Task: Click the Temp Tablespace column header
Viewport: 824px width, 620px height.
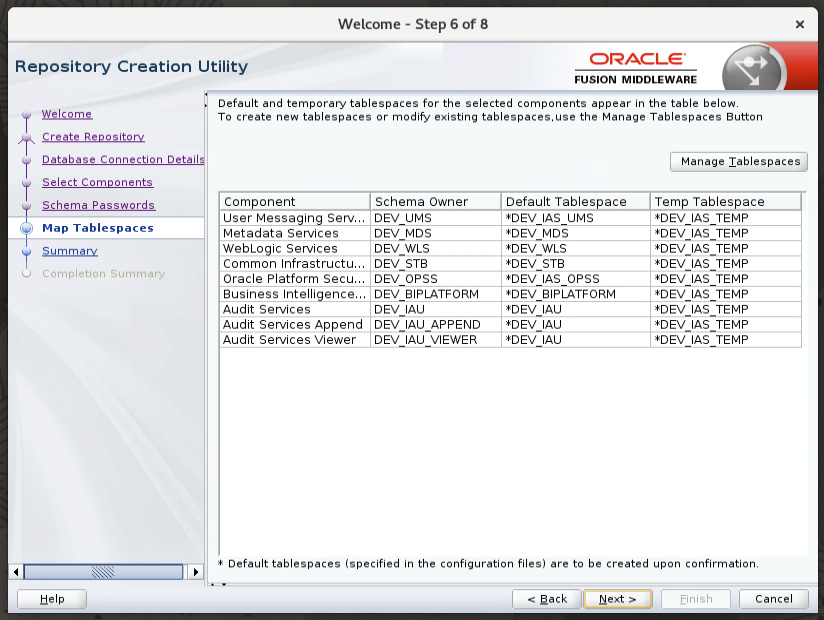Action: tap(725, 202)
